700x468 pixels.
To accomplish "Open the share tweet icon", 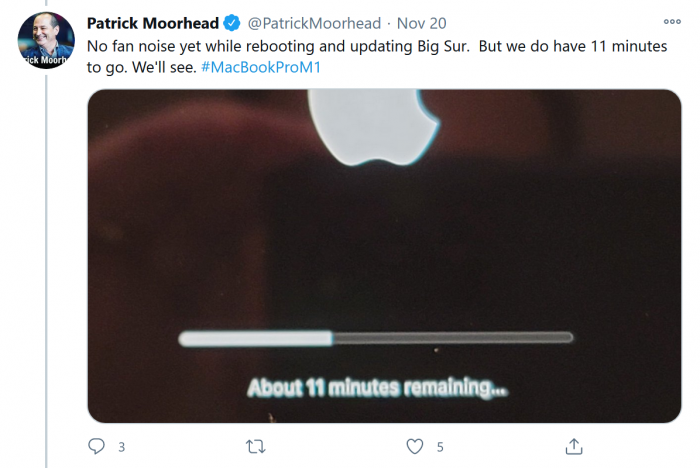I will pos(574,446).
